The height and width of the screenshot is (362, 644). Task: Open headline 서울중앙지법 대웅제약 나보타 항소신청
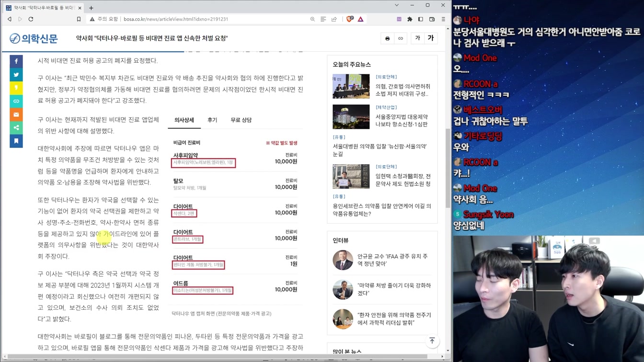(402, 120)
